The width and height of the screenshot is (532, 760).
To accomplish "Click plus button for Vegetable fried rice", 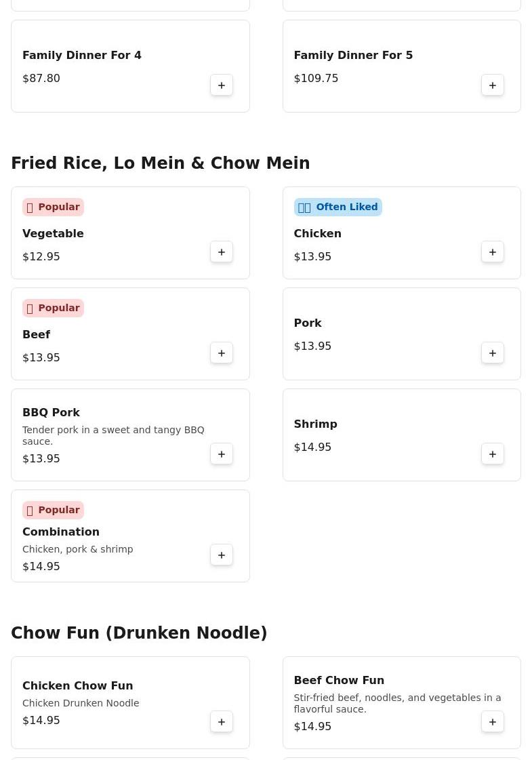I will [222, 252].
